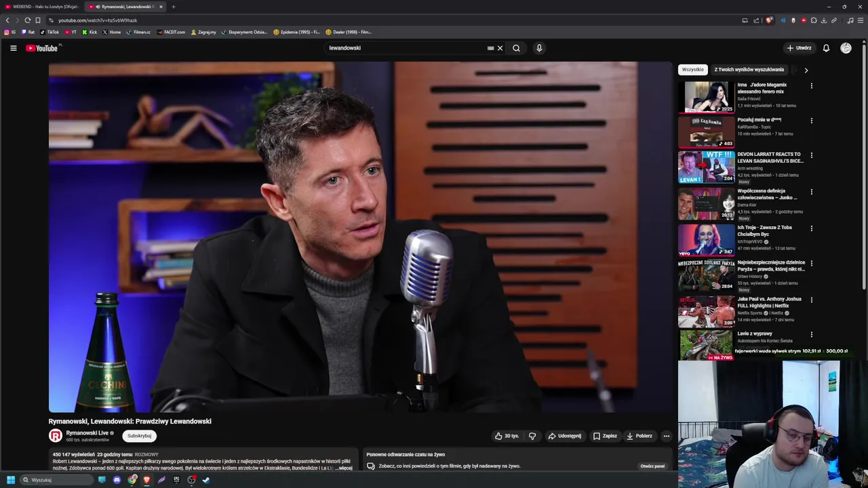Open options menu for the Devon Larratt video

pyautogui.click(x=811, y=155)
